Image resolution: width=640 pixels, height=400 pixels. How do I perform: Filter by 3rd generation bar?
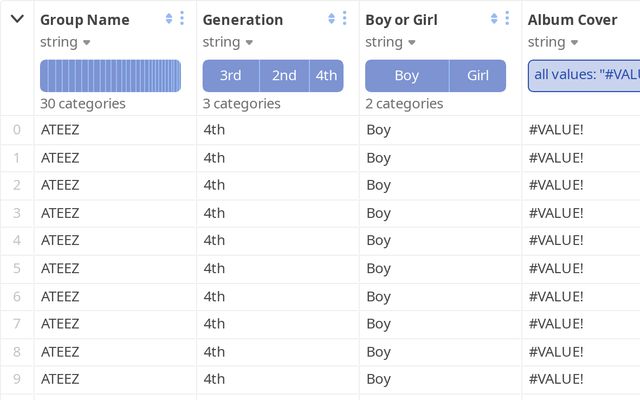pyautogui.click(x=231, y=76)
